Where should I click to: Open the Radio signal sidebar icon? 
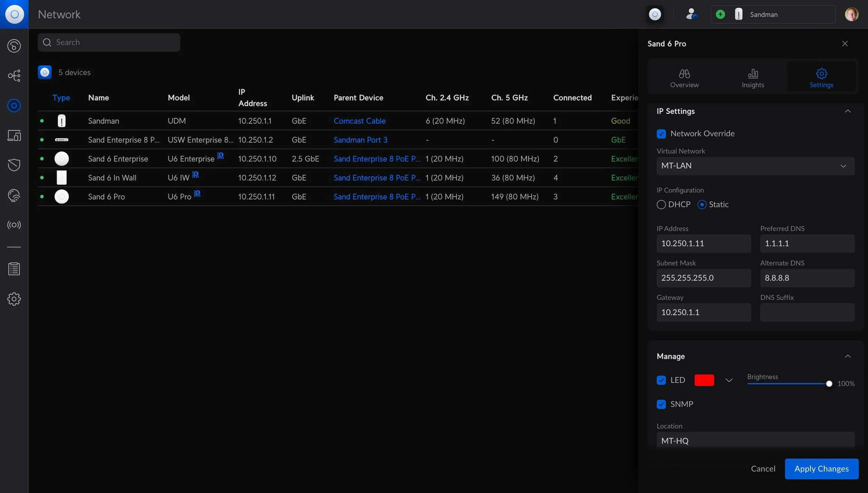click(x=14, y=225)
